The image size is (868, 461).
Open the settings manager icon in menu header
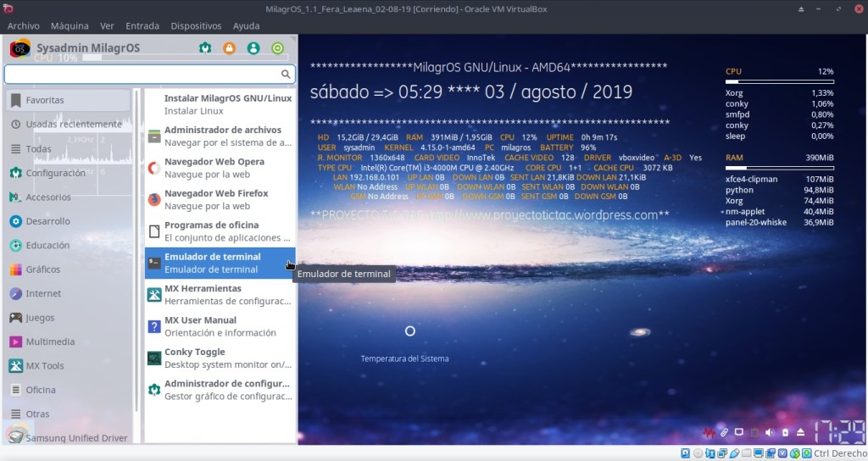point(205,48)
